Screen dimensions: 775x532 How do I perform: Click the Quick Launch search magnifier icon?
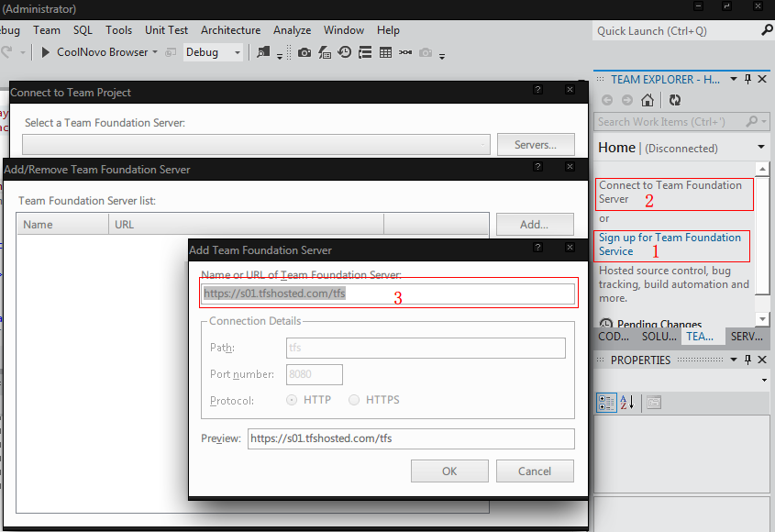(x=767, y=30)
